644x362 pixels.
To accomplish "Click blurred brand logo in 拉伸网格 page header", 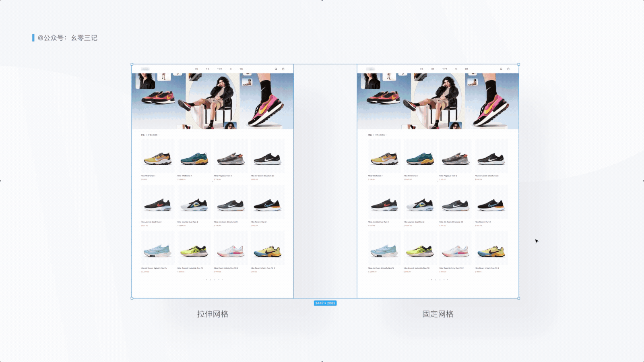I will (146, 69).
